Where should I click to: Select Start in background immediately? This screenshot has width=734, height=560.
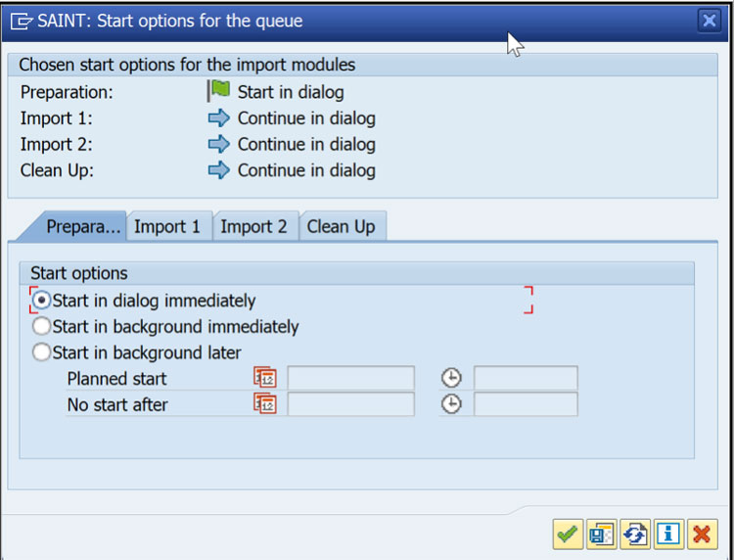pyautogui.click(x=42, y=327)
